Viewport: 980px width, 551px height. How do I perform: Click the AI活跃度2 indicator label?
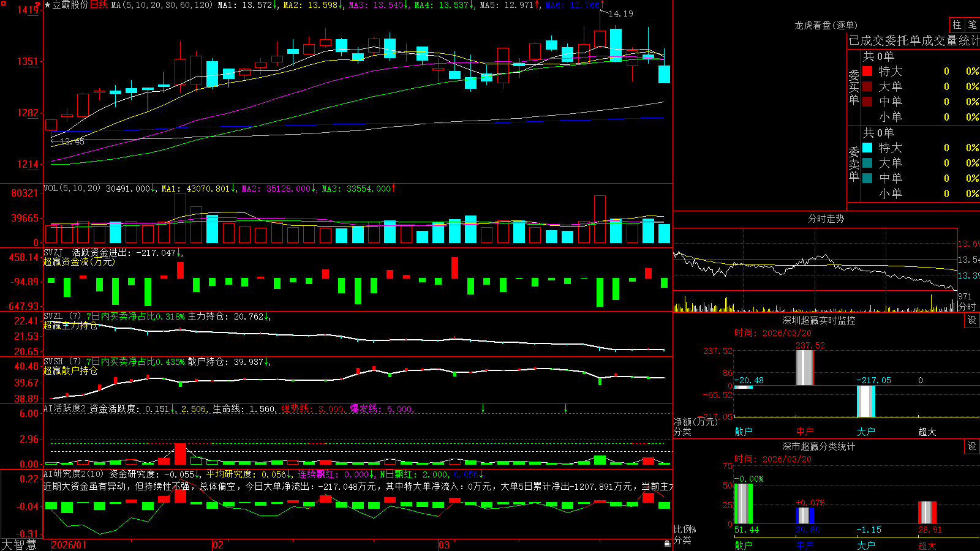click(65, 409)
